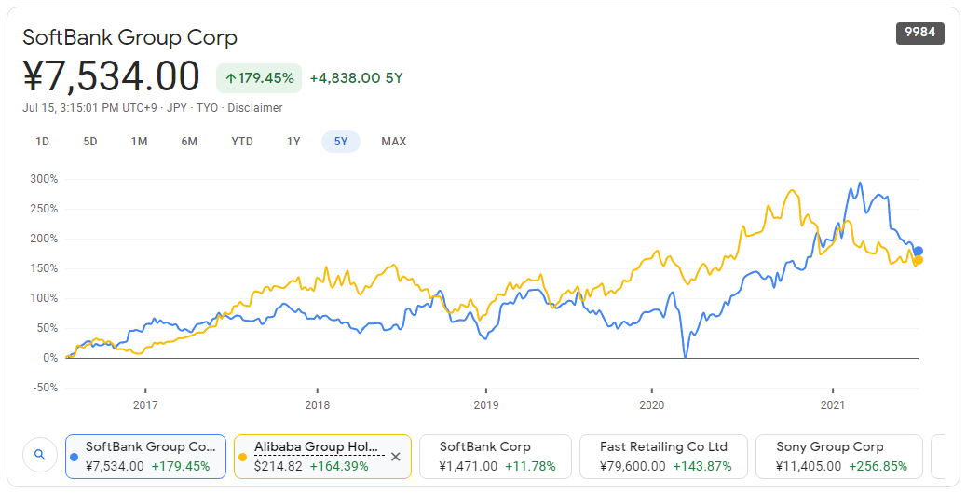
Task: Show MAX history range
Action: click(x=393, y=142)
